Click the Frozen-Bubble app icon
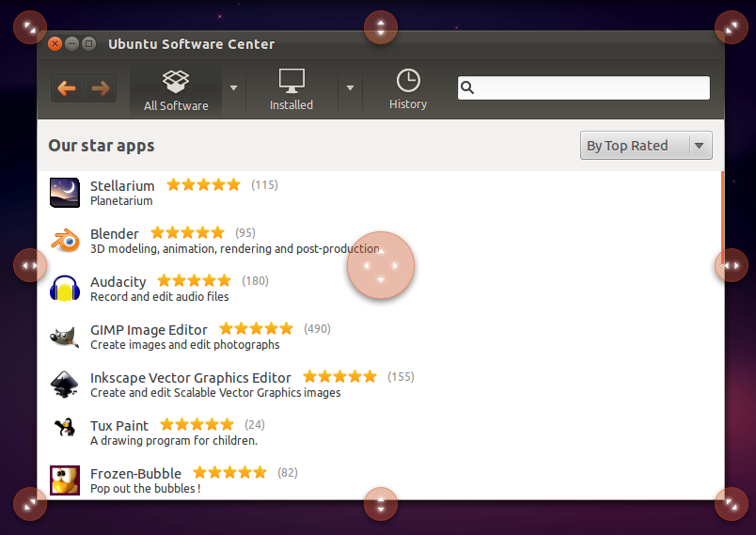The width and height of the screenshot is (756, 535). click(x=65, y=480)
